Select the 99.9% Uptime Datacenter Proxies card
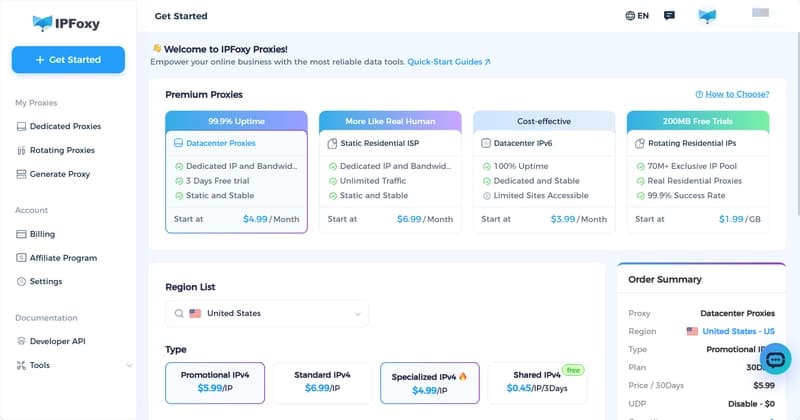This screenshot has height=420, width=800. pyautogui.click(x=236, y=172)
